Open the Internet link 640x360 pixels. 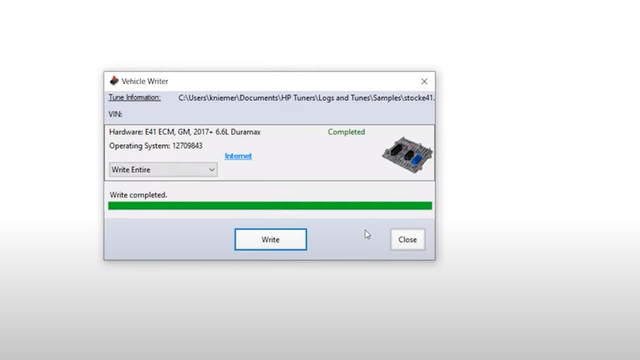click(x=238, y=156)
